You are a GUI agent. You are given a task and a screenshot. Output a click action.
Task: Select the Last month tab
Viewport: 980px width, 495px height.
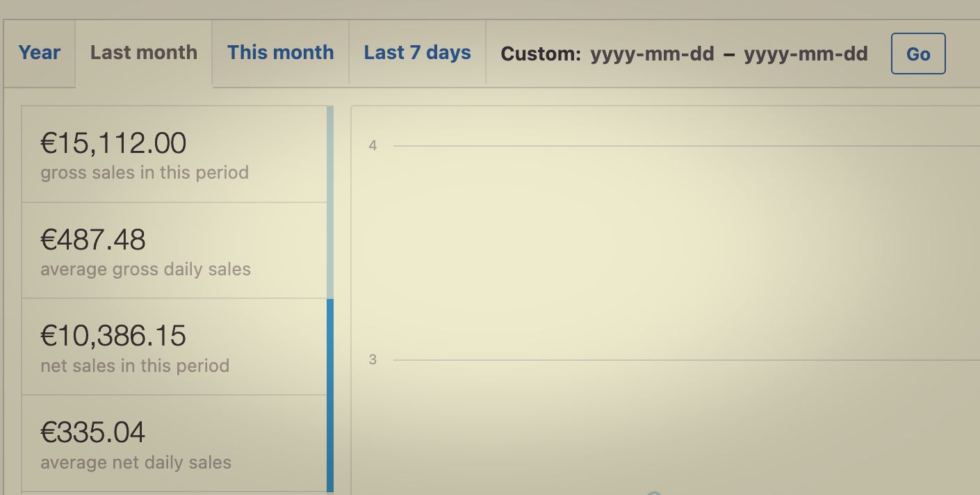click(x=143, y=52)
